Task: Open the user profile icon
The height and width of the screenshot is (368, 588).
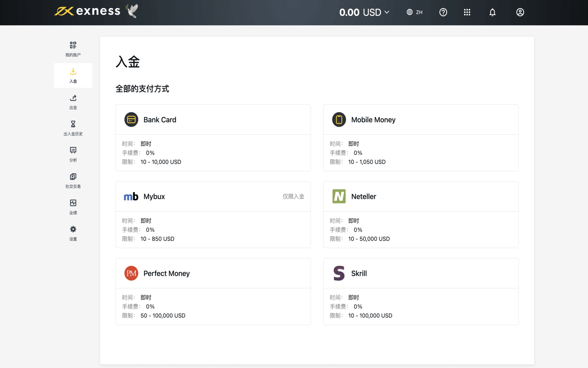Action: pyautogui.click(x=520, y=12)
